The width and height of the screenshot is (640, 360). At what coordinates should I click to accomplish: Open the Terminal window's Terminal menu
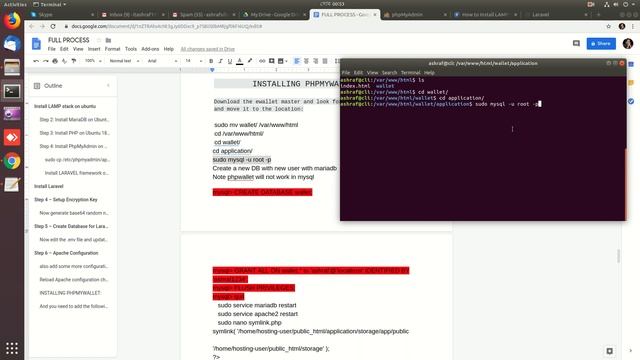click(410, 73)
